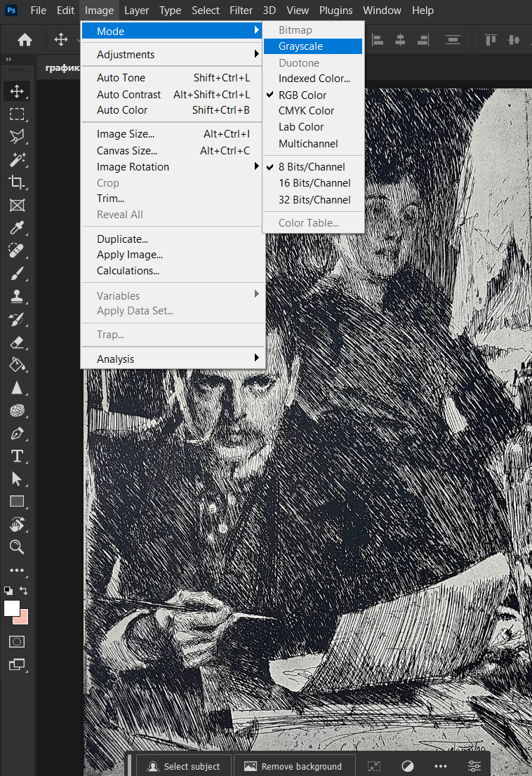Screen dimensions: 532x776
Task: Click align horizontal centers icon
Action: coord(400,39)
